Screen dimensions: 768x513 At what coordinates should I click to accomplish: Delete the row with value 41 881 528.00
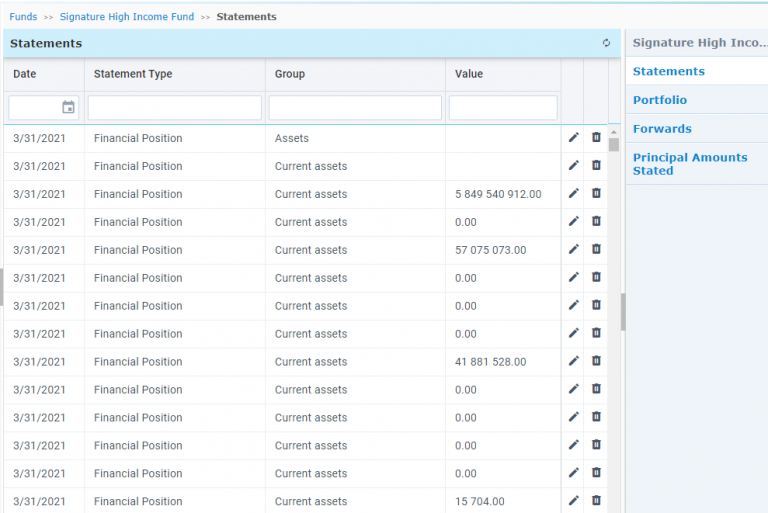coord(596,362)
